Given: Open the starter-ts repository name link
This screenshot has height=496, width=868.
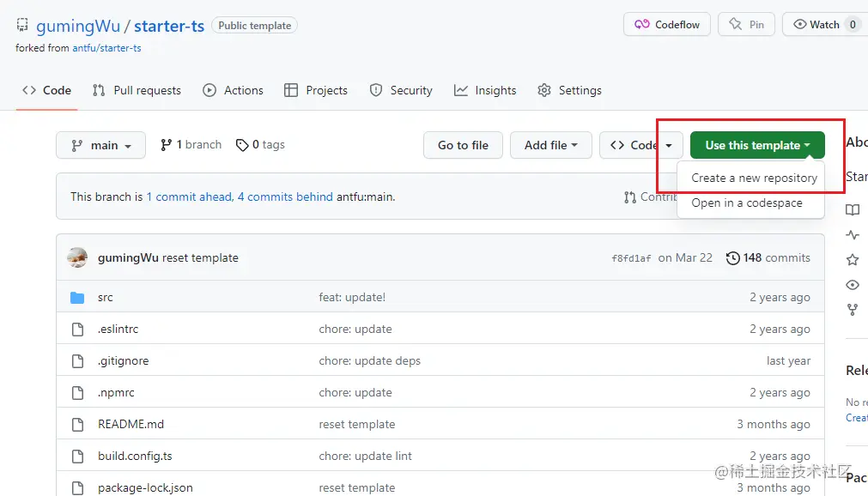Looking at the screenshot, I should (169, 26).
